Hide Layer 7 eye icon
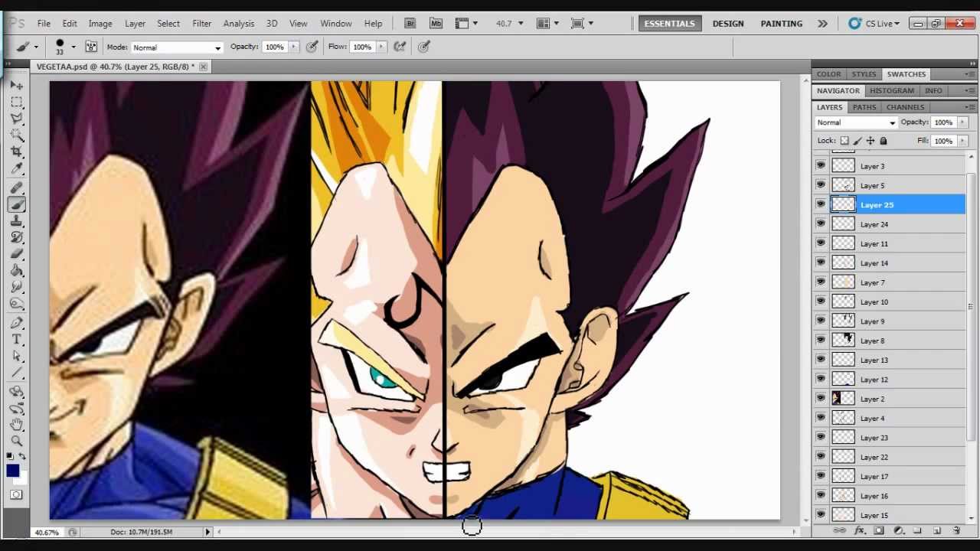Screen dimensions: 980x551 [821, 282]
